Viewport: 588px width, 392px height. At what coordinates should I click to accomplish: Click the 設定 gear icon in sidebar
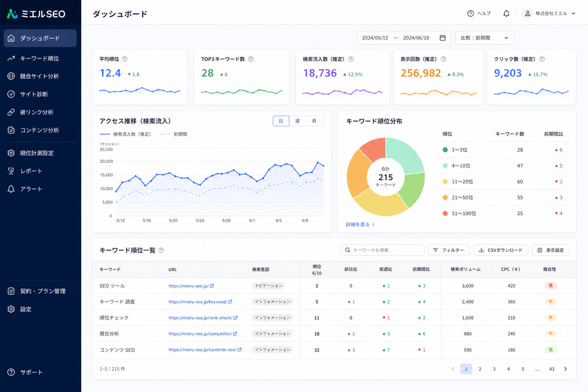pyautogui.click(x=11, y=309)
